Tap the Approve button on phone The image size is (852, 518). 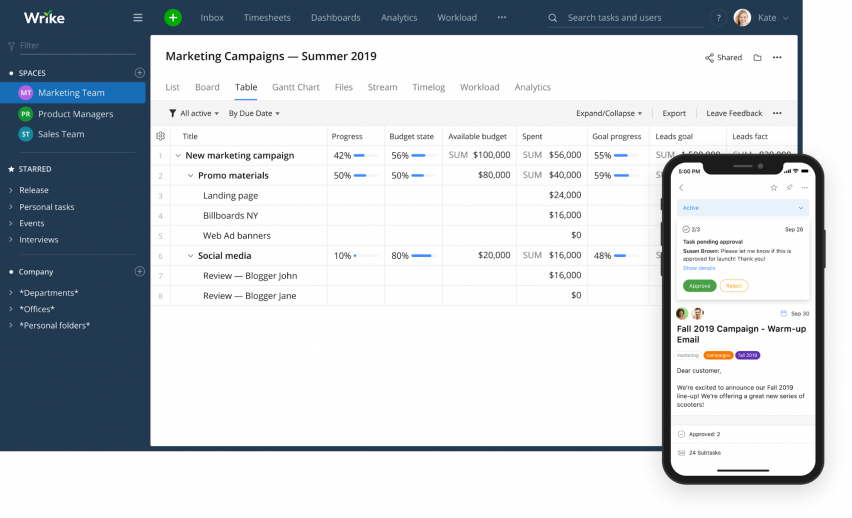[699, 286]
